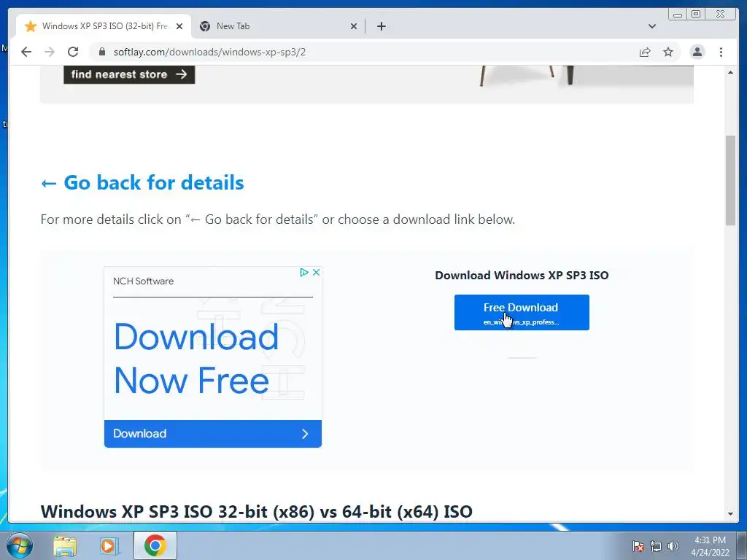Select the Windows XP SP3 ISO tab
The image size is (747, 560).
[104, 26]
